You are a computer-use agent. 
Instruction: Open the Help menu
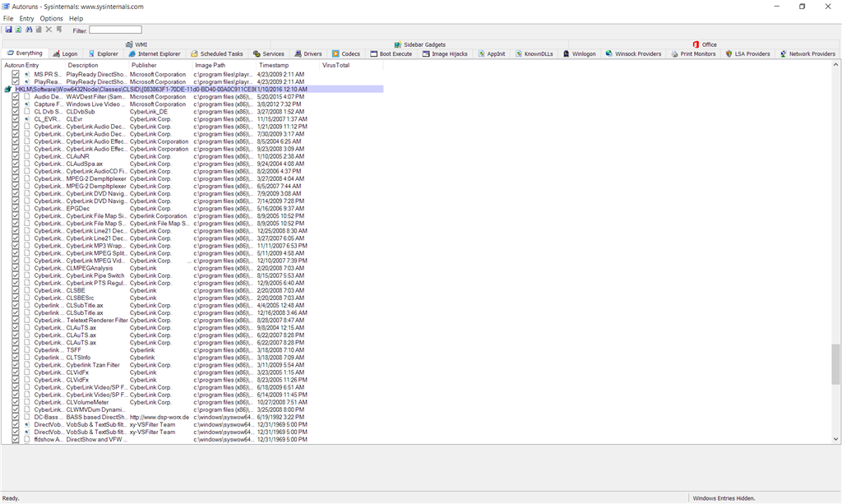click(x=76, y=18)
